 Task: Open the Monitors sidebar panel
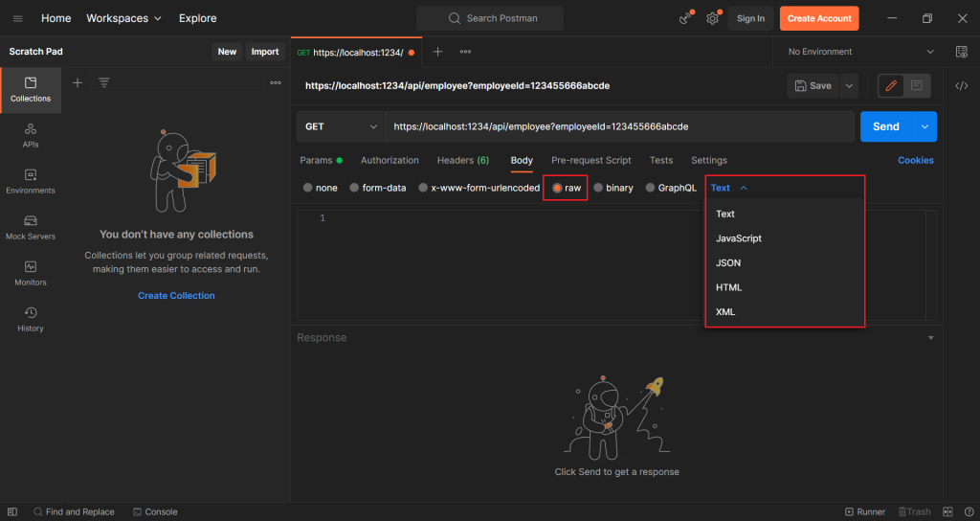click(x=31, y=273)
